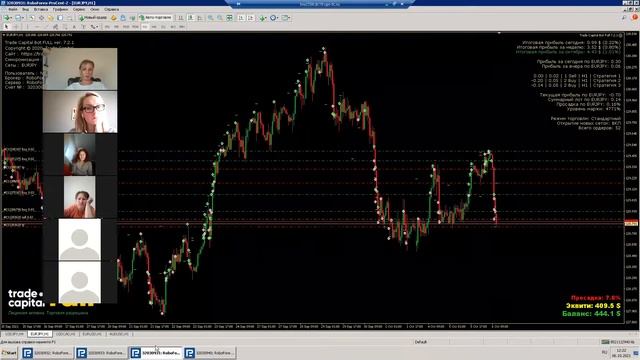
Task: Toggle the Data Window icon
Action: 41,18
